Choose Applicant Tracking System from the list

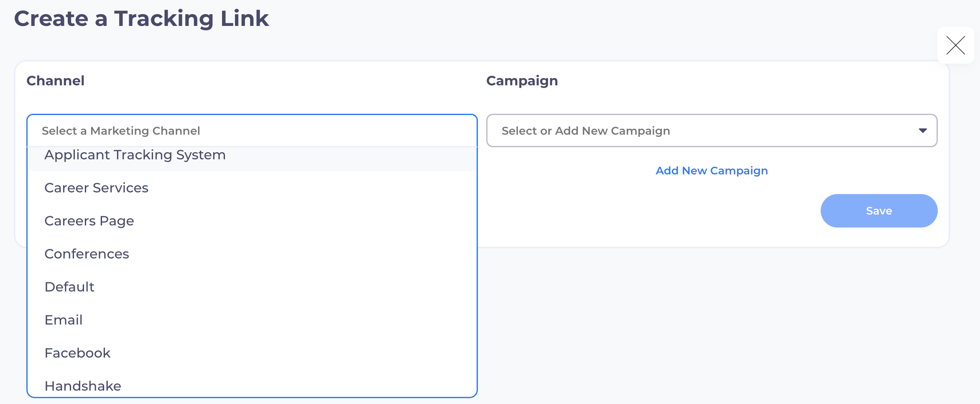[135, 156]
